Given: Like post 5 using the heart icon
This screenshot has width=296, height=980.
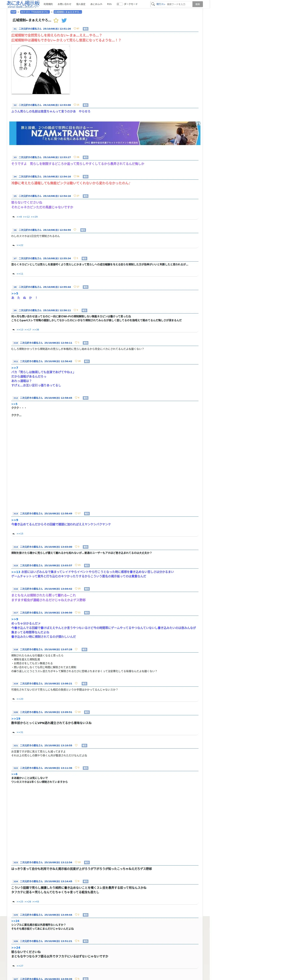Looking at the screenshot, I should pos(75,196).
